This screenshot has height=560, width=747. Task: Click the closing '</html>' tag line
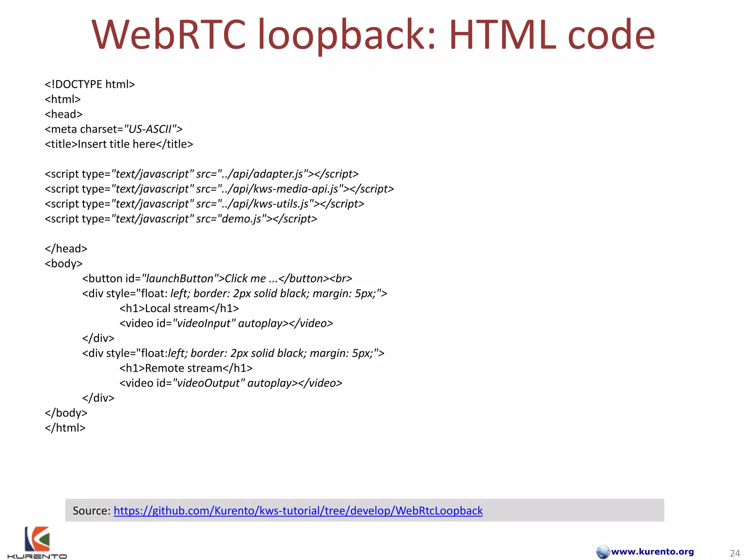tap(65, 428)
